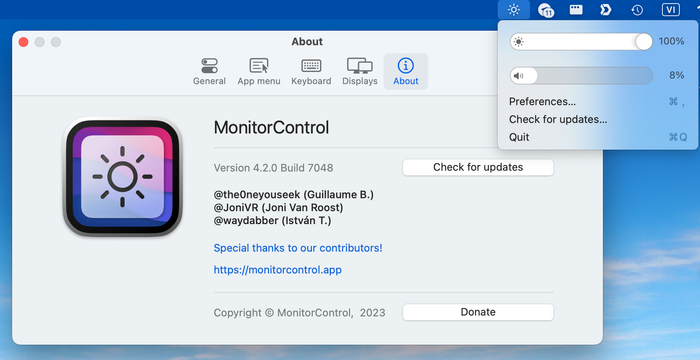Switch to the App menu tab

(259, 71)
